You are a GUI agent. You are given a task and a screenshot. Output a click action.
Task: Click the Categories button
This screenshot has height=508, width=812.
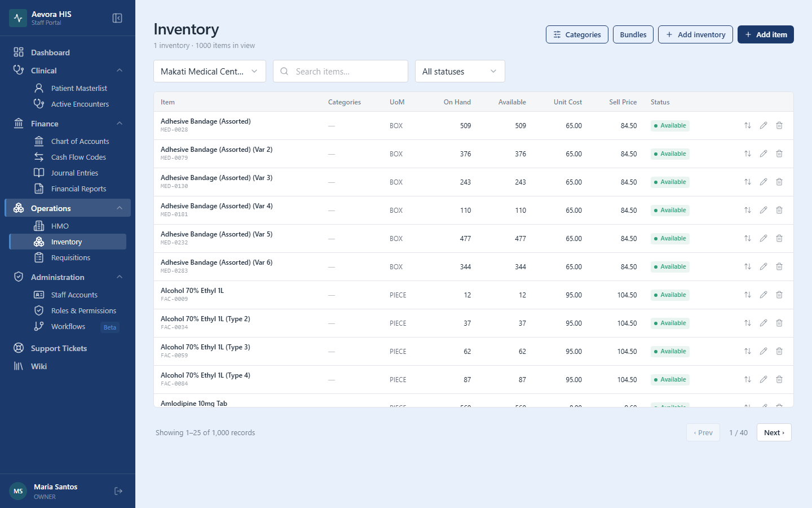(577, 34)
